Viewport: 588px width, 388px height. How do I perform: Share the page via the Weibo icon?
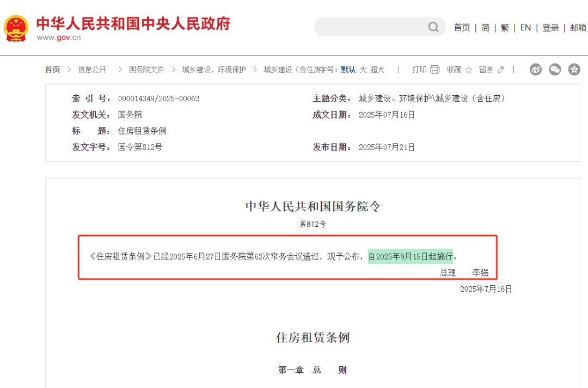pos(536,70)
